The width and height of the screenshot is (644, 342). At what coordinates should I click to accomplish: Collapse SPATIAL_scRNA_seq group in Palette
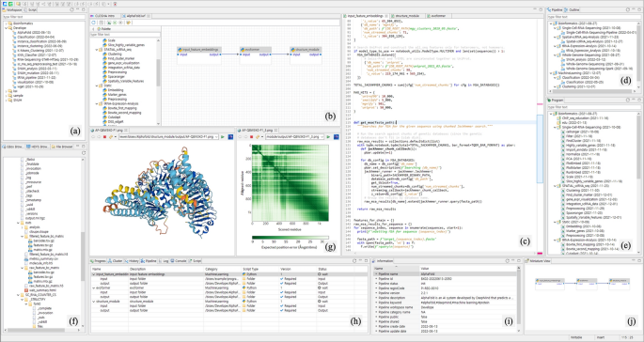point(97,50)
